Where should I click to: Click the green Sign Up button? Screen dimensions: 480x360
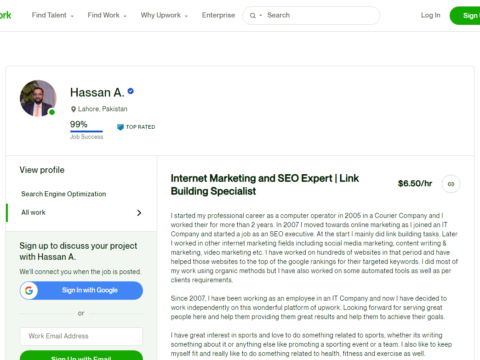[465, 16]
